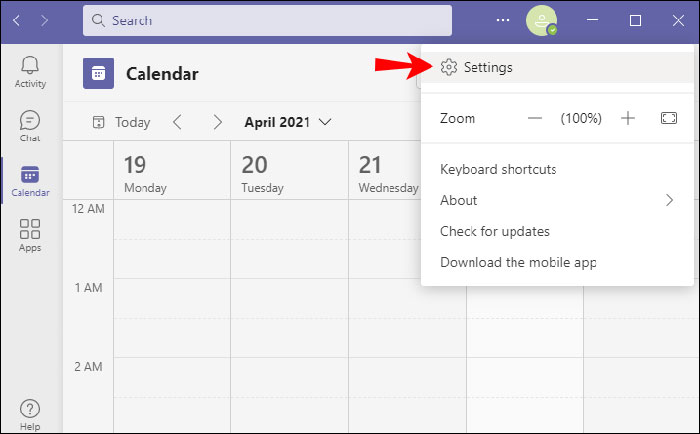Click the Search input field
This screenshot has height=434, width=700.
coord(267,20)
